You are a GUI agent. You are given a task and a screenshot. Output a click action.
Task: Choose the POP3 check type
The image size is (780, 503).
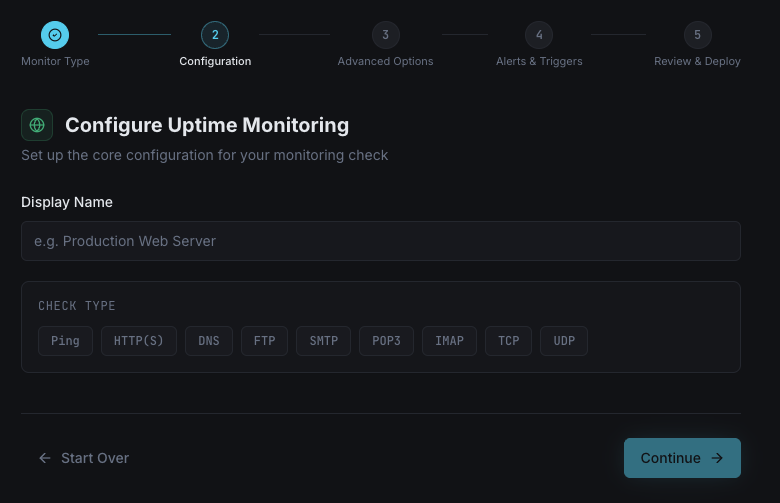386,341
